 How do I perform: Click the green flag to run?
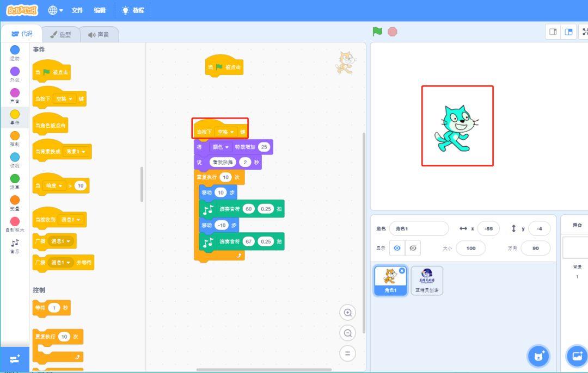pyautogui.click(x=377, y=32)
